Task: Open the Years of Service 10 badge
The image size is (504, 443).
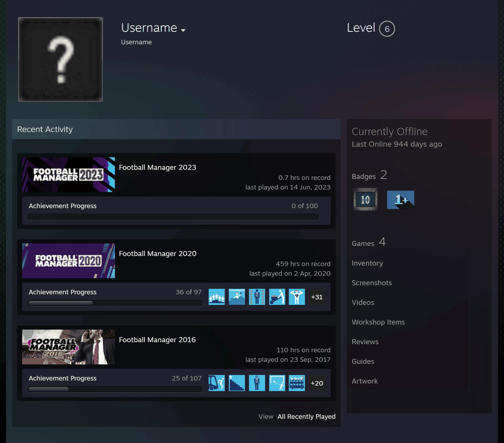Action: click(x=365, y=199)
